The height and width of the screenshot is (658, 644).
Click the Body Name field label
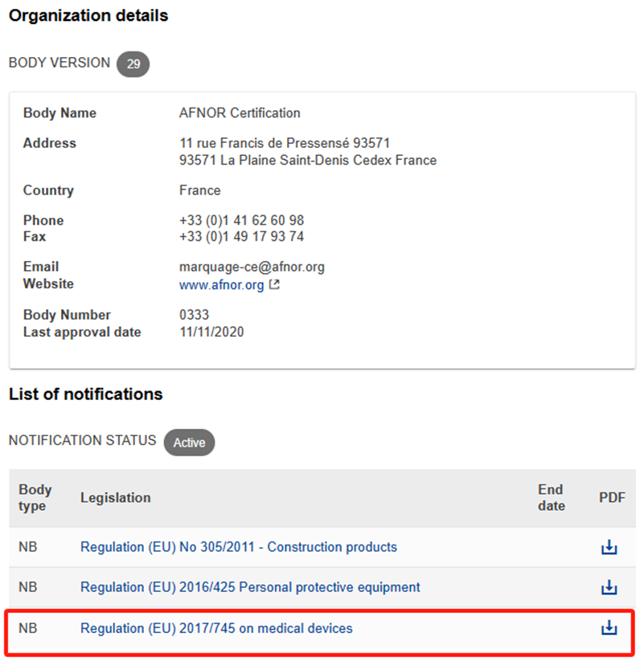point(59,113)
